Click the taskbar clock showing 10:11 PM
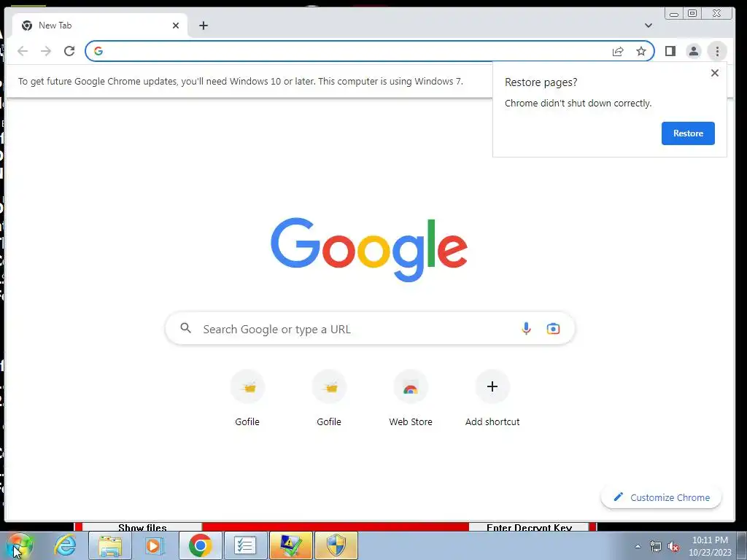The width and height of the screenshot is (747, 560). point(710,546)
